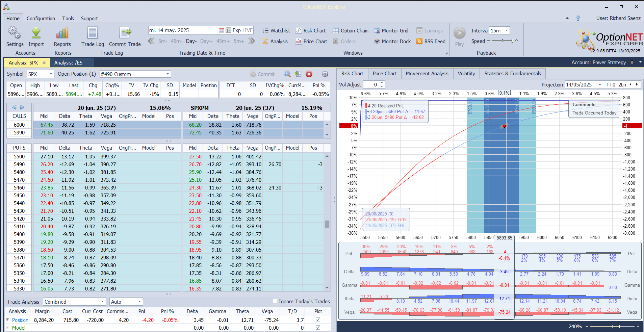The width and height of the screenshot is (644, 332).
Task: Click the puts table vertical scrollbar thumb
Action: 327,224
